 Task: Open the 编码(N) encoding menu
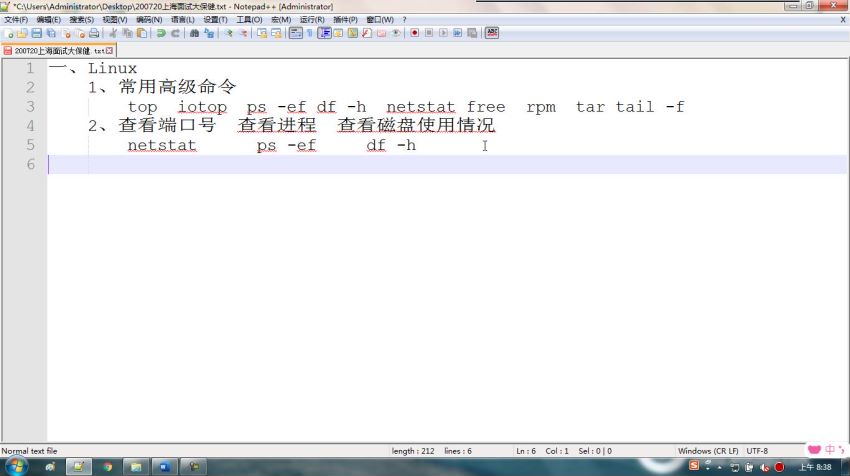pyautogui.click(x=149, y=19)
